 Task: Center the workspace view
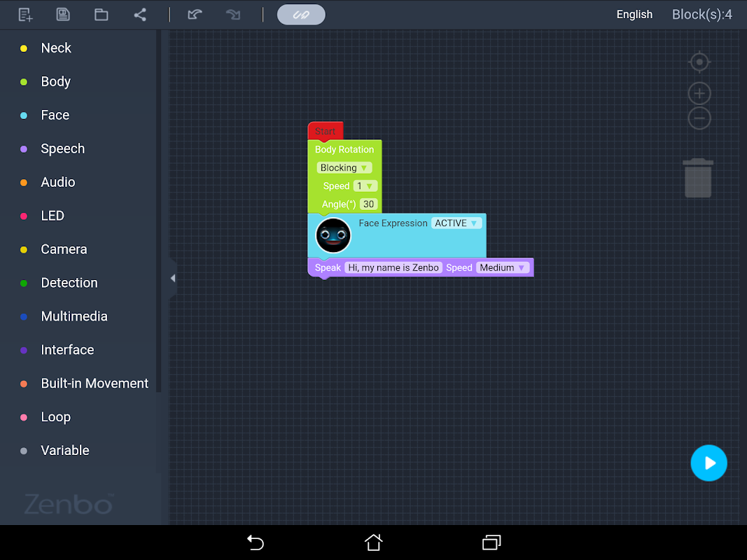click(x=699, y=62)
